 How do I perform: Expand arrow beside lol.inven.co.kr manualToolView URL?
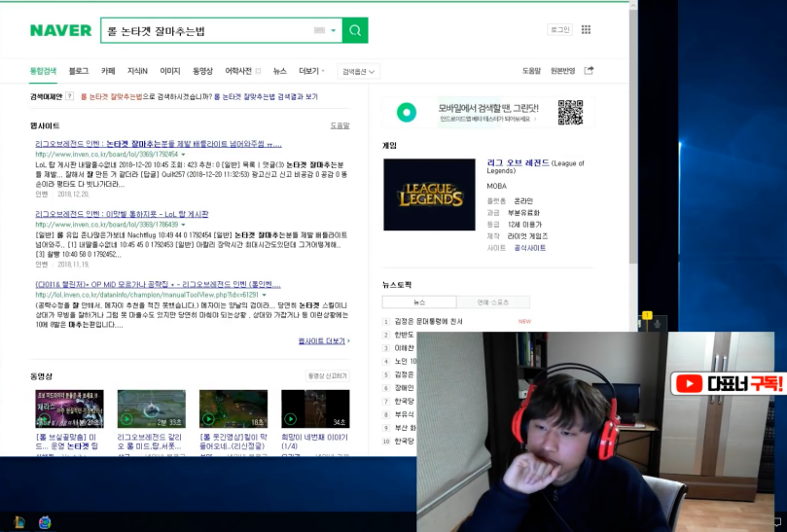[264, 295]
